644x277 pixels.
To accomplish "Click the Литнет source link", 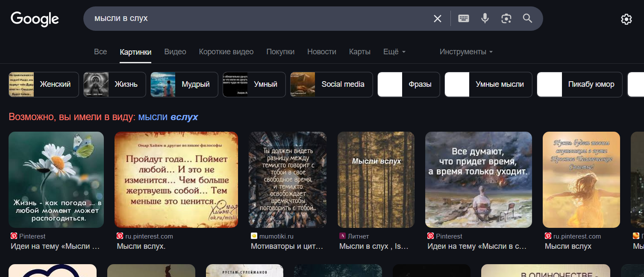I will pos(354,236).
